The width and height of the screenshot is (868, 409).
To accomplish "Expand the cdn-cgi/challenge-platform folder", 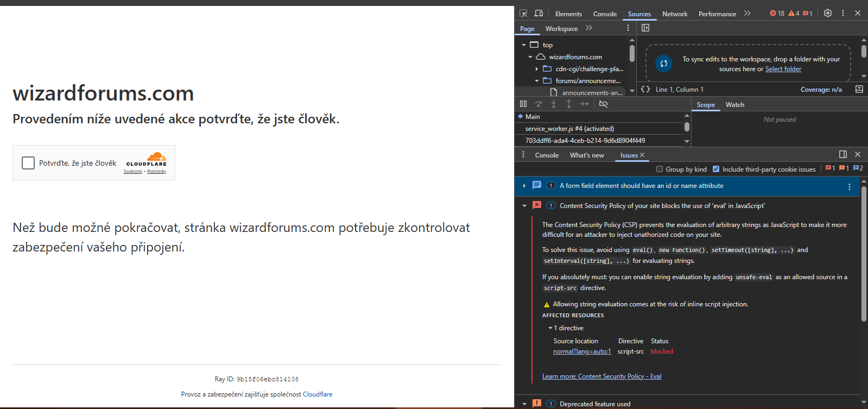I will (537, 69).
